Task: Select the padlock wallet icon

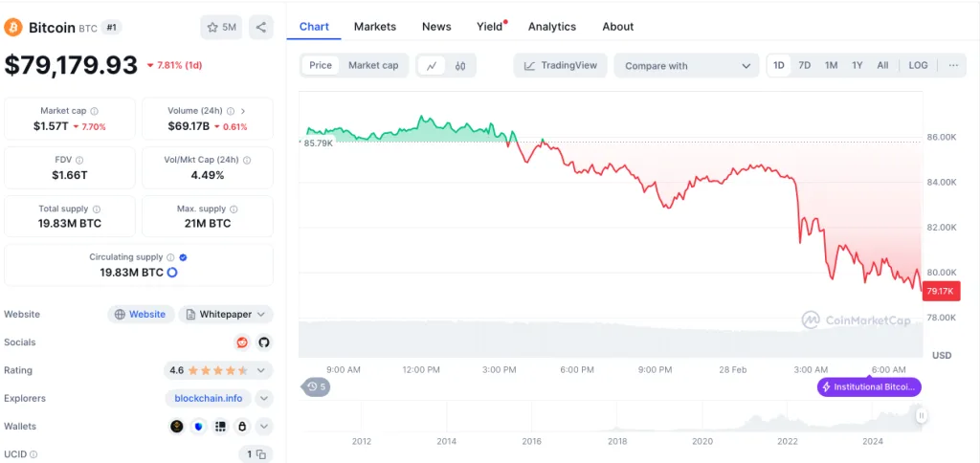Action: coord(242,427)
